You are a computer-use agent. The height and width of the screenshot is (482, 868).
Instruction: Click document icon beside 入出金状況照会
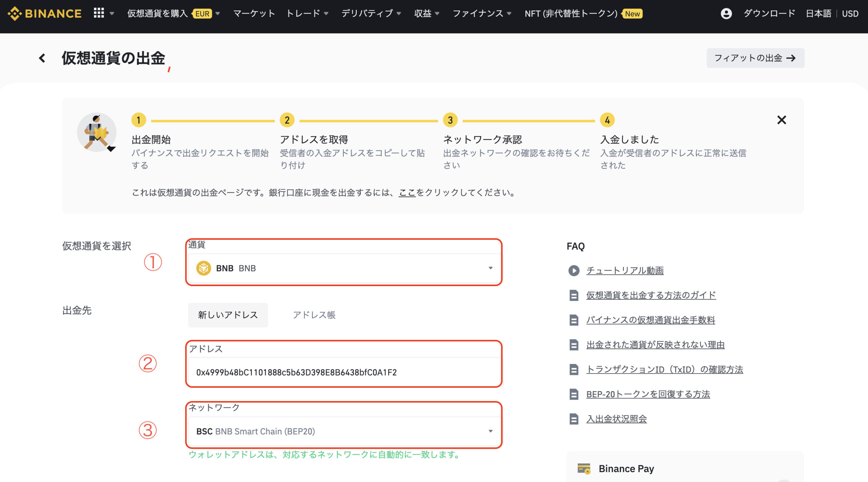pyautogui.click(x=574, y=419)
